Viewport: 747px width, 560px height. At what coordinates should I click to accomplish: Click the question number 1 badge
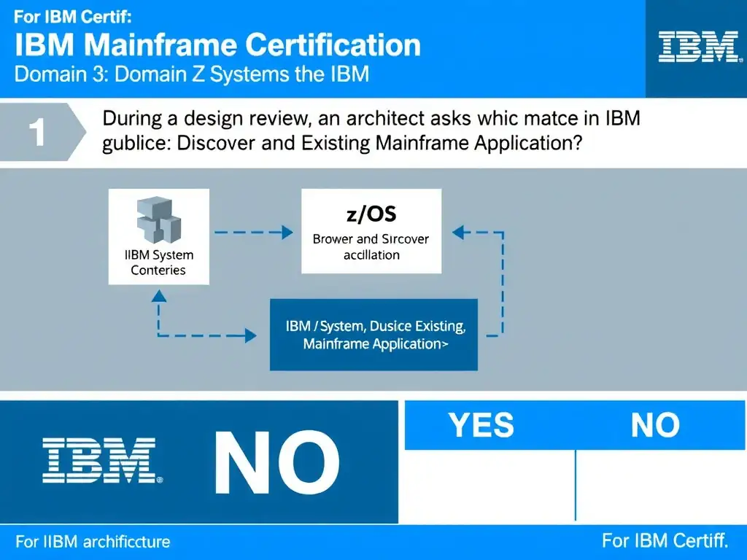(43, 132)
